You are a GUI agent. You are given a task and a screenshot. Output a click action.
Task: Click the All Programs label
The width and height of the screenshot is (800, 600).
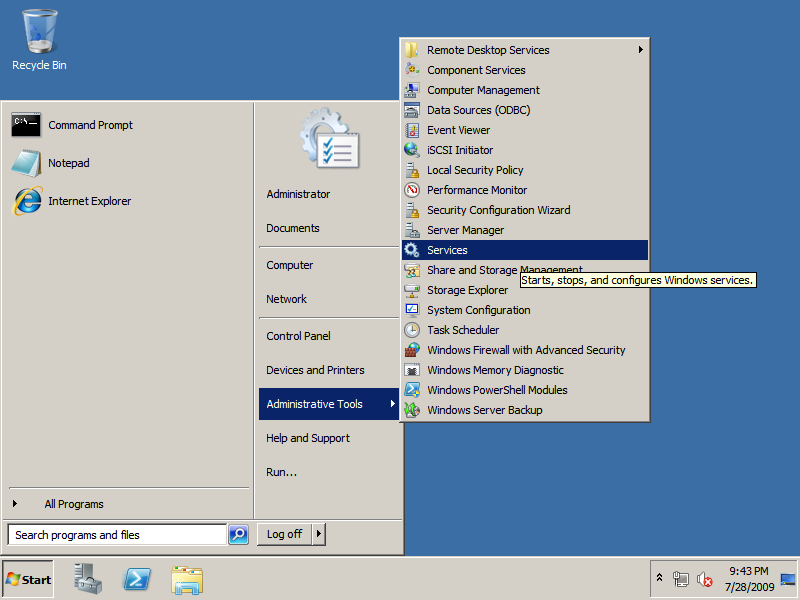74,504
